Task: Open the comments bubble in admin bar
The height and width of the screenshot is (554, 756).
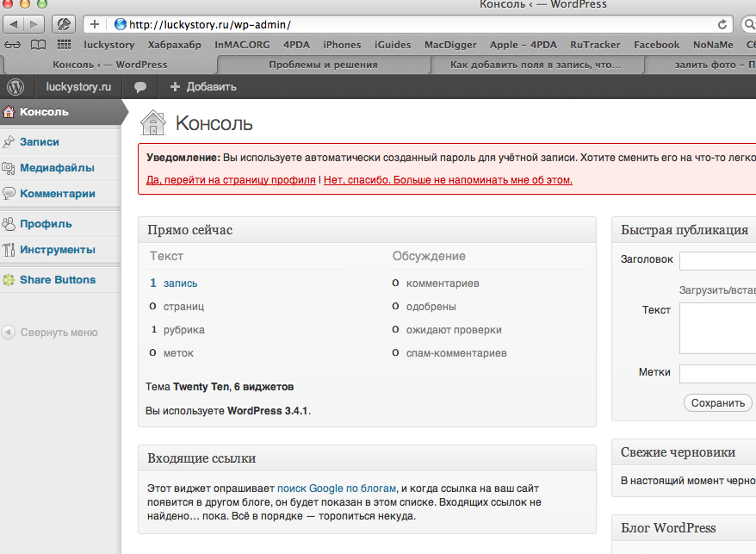Action: click(x=140, y=87)
